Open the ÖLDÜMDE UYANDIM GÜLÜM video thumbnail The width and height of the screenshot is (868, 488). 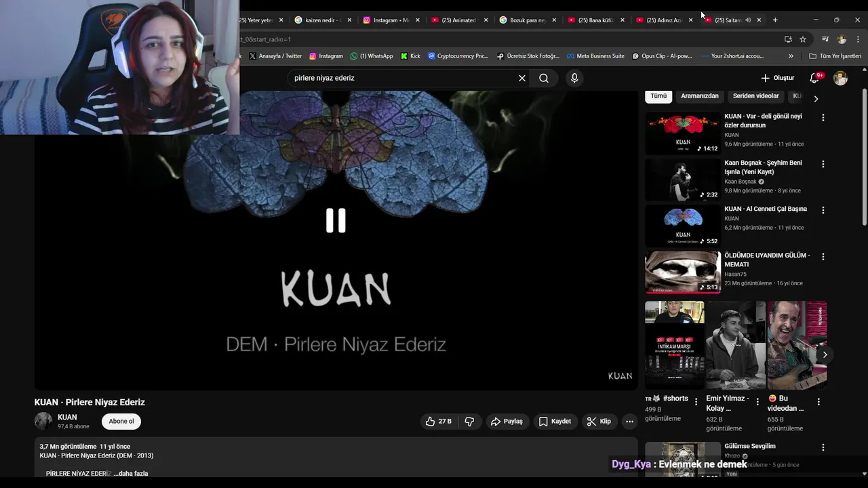[x=683, y=272]
